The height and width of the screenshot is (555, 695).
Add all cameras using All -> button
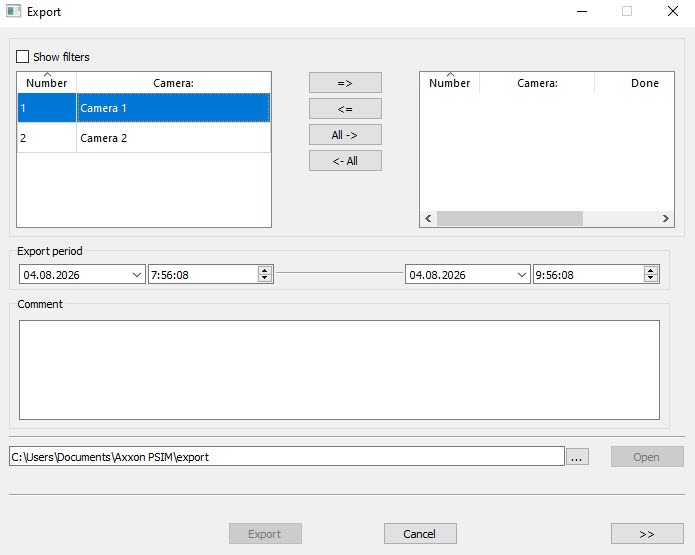(x=345, y=135)
